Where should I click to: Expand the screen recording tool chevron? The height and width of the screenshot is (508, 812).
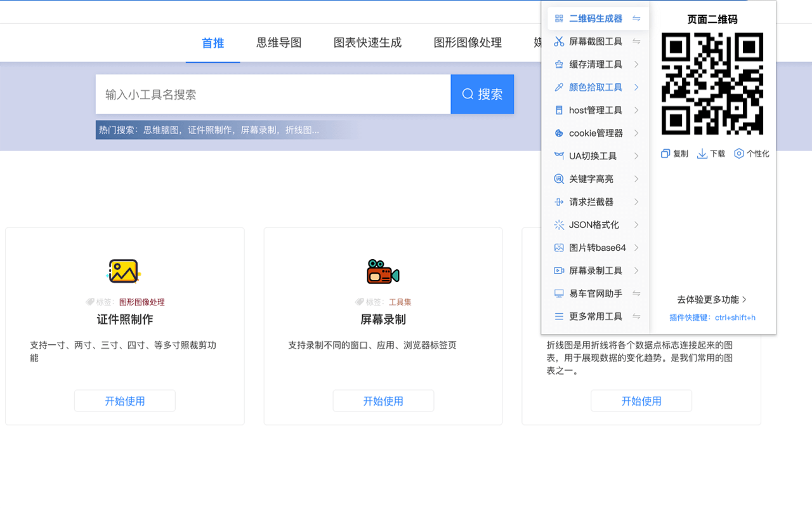coord(636,271)
